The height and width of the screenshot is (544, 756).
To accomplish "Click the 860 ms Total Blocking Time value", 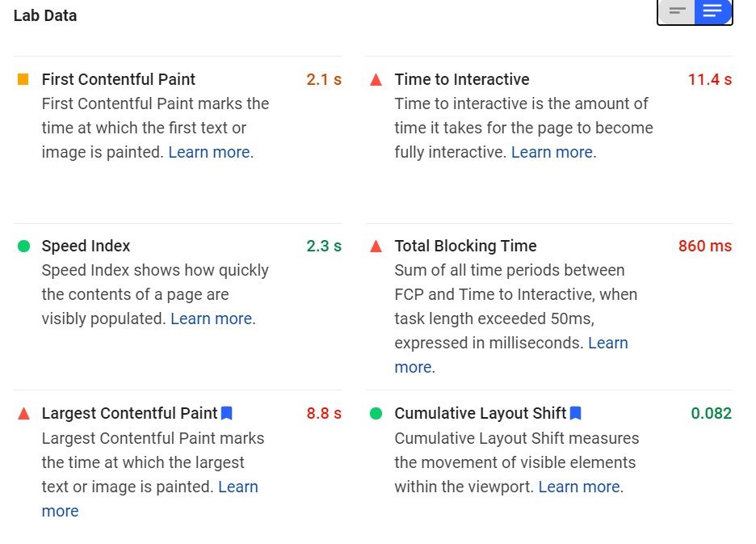I will pos(704,246).
